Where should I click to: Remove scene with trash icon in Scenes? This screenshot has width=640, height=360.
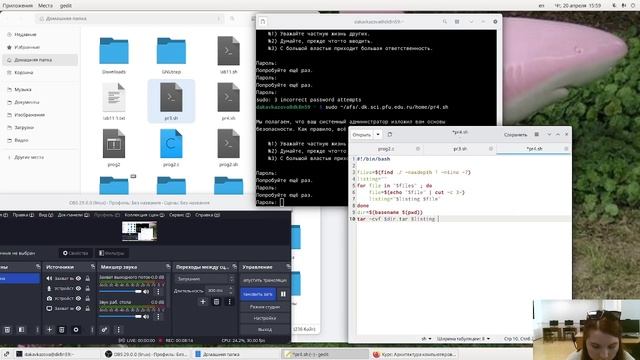(x=7, y=329)
